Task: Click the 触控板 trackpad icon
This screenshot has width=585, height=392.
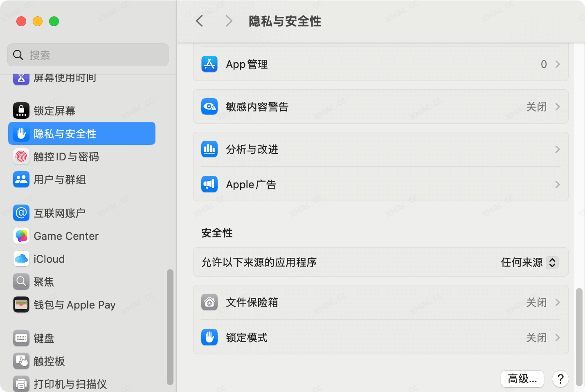Action: (x=21, y=361)
